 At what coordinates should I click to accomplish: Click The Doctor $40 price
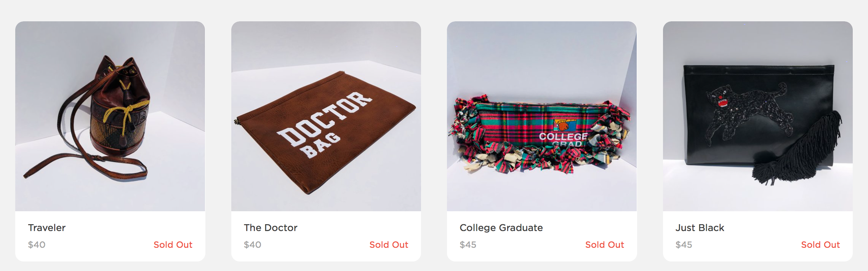click(x=253, y=245)
